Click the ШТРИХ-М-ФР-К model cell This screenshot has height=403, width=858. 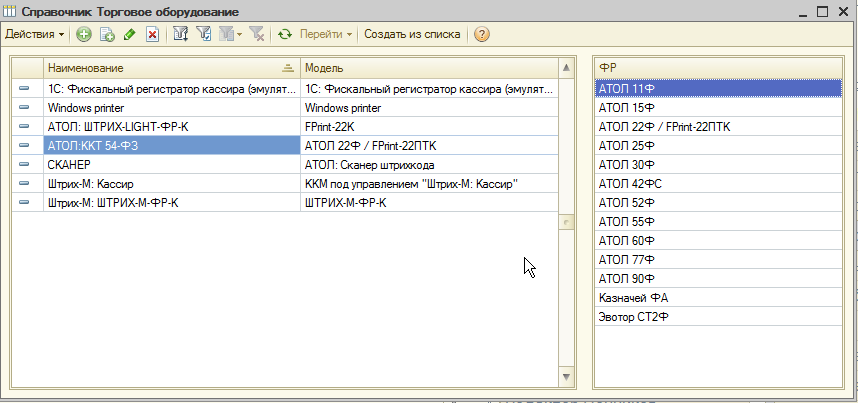[x=430, y=203]
